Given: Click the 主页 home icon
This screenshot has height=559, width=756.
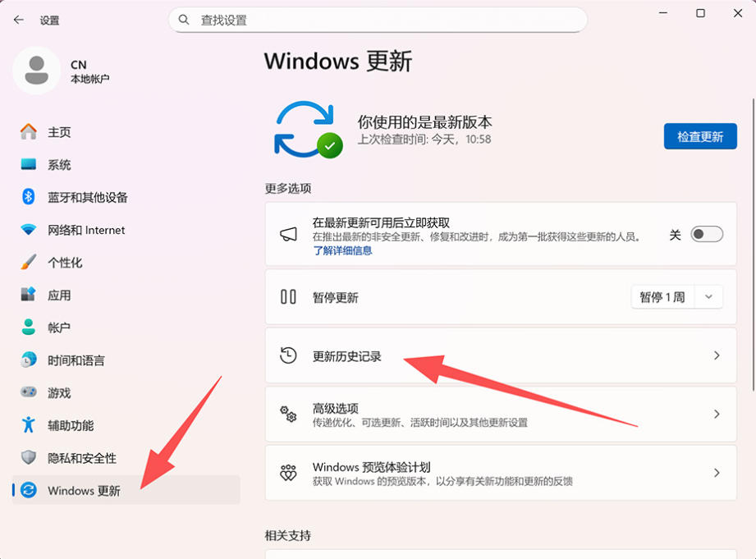Looking at the screenshot, I should tap(29, 132).
